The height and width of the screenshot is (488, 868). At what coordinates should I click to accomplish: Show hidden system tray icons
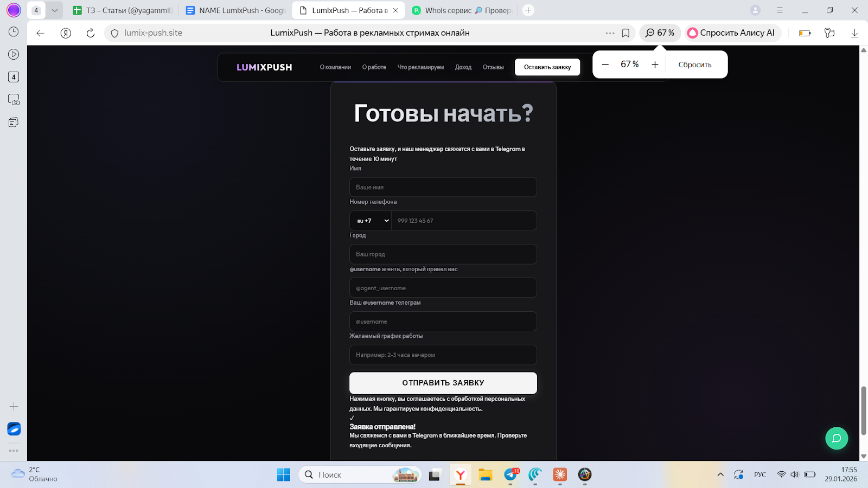(x=720, y=475)
